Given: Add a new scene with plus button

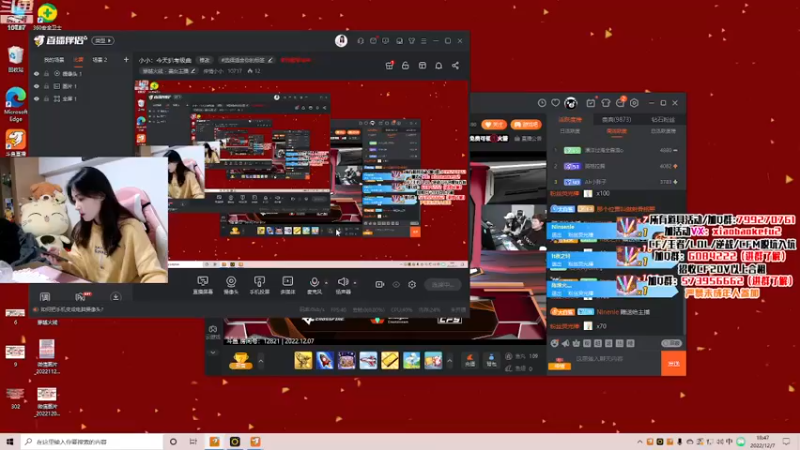Looking at the screenshot, I should [x=126, y=60].
